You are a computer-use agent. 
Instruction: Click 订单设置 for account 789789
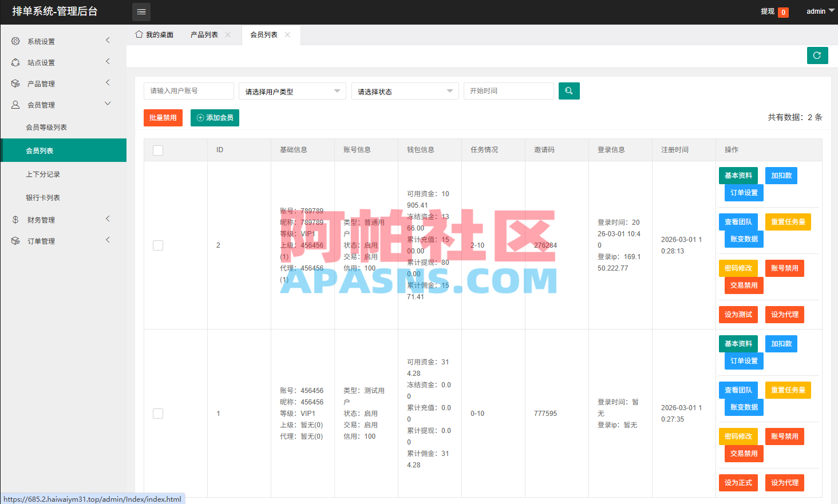744,193
